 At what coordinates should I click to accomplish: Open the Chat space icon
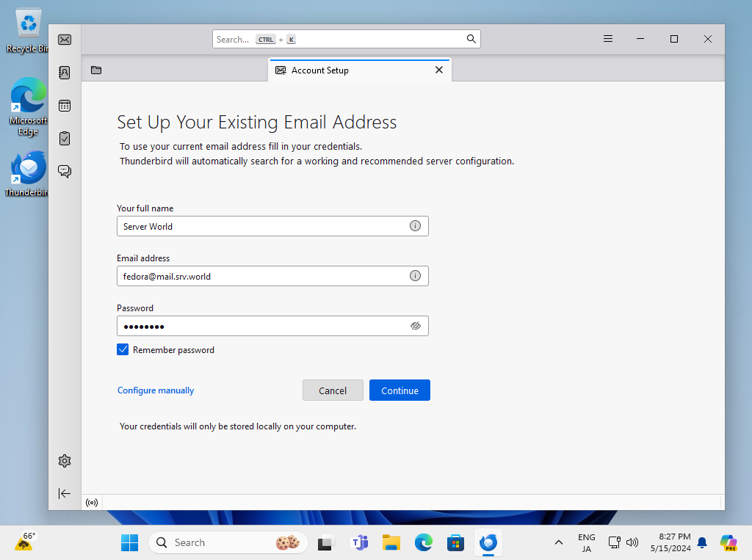(x=65, y=171)
